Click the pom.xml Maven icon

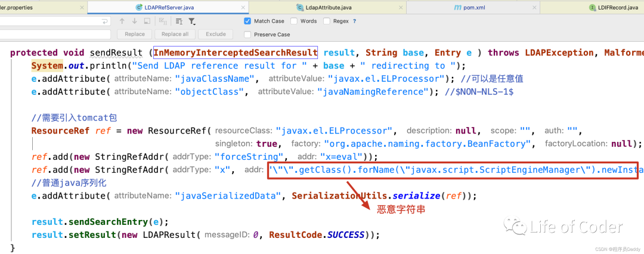click(x=457, y=7)
